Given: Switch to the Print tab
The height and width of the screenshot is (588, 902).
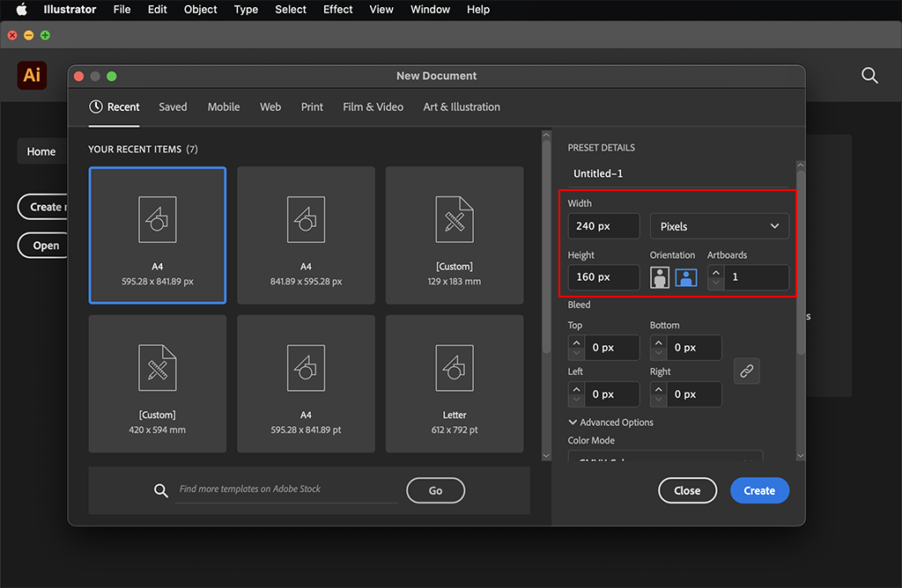Looking at the screenshot, I should click(x=312, y=107).
